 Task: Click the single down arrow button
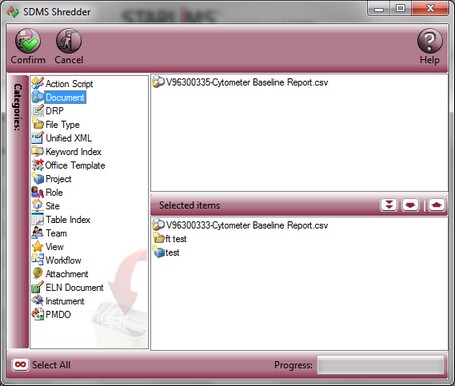pyautogui.click(x=410, y=205)
